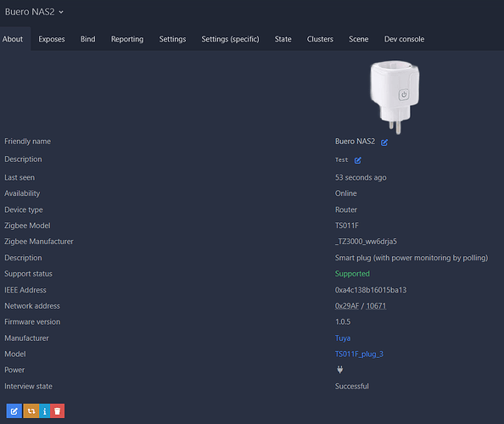This screenshot has width=504, height=424.
Task: Open the Dev console tab
Action: [x=404, y=39]
